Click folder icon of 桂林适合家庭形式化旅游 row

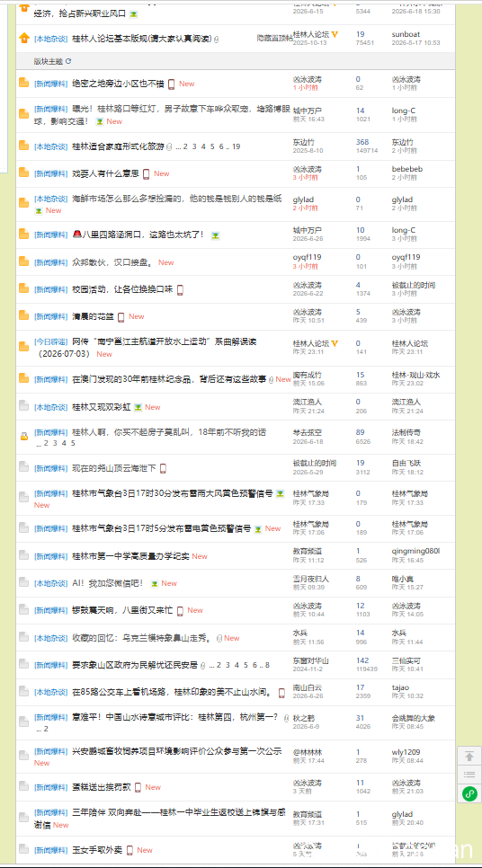(23, 146)
